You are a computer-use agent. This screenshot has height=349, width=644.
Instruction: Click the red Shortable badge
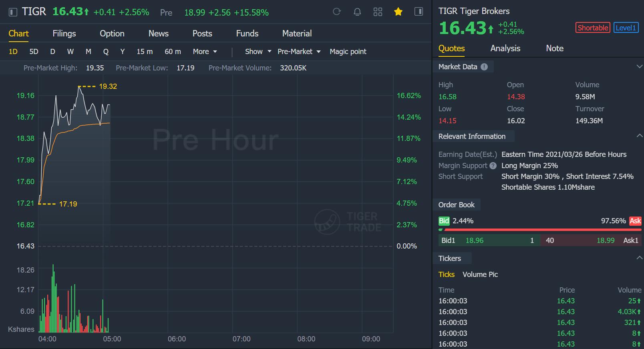(593, 28)
